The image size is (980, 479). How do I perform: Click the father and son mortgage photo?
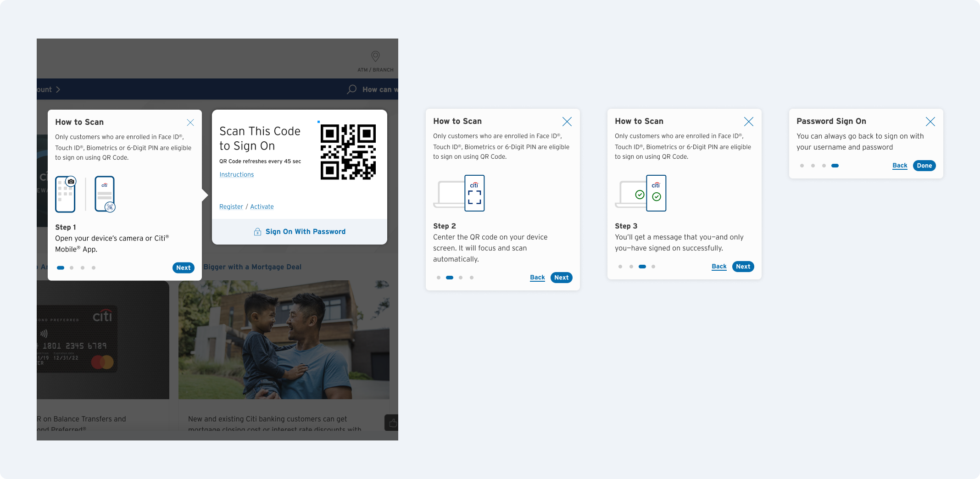[x=284, y=340]
